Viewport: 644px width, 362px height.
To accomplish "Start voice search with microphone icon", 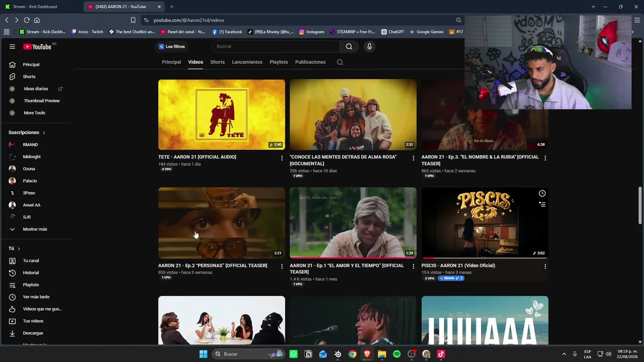I will pyautogui.click(x=369, y=46).
